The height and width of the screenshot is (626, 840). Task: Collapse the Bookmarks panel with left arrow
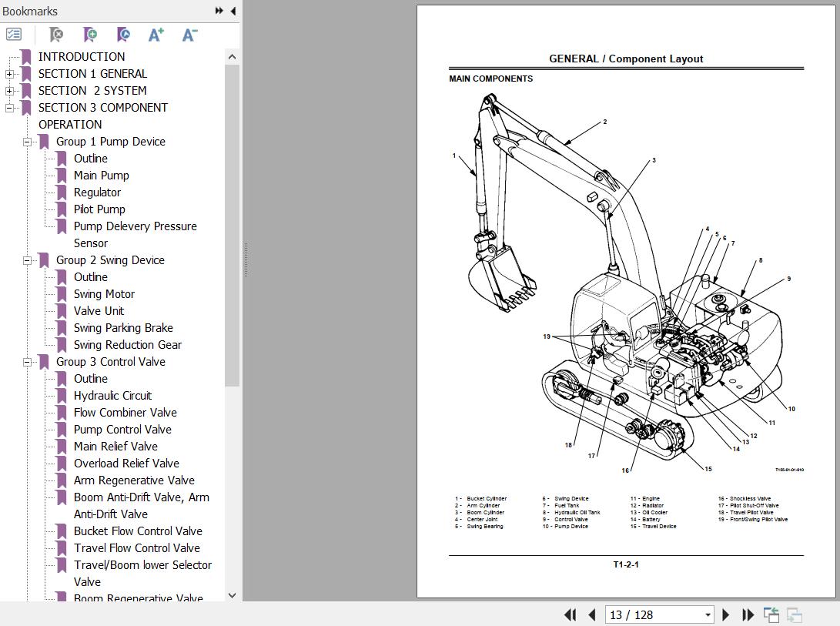[233, 11]
